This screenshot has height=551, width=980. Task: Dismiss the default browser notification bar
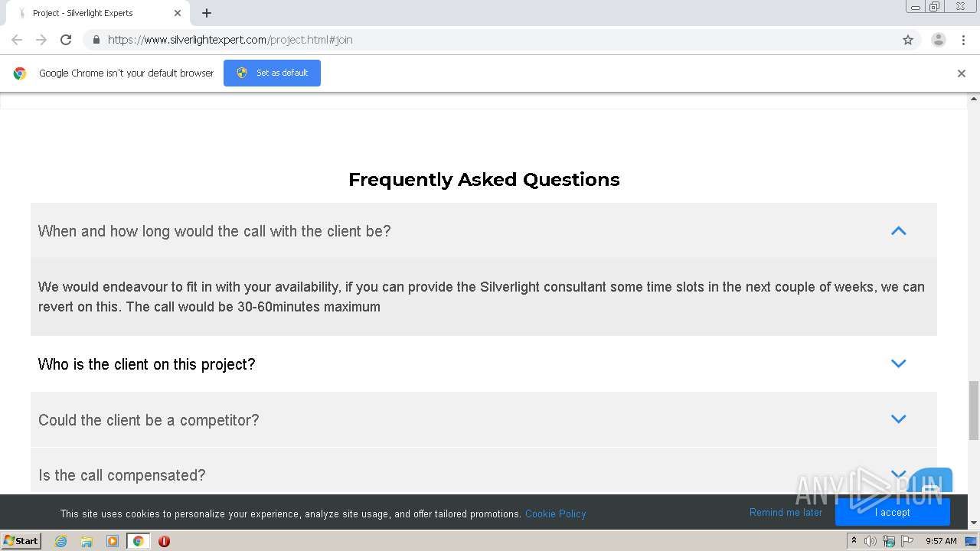click(x=961, y=73)
